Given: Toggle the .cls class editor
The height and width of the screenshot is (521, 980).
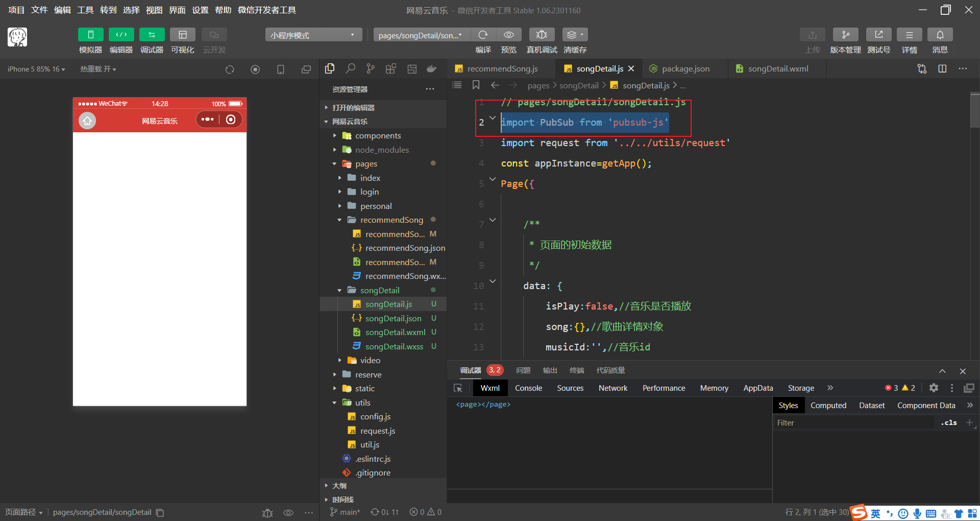Looking at the screenshot, I should pos(949,423).
